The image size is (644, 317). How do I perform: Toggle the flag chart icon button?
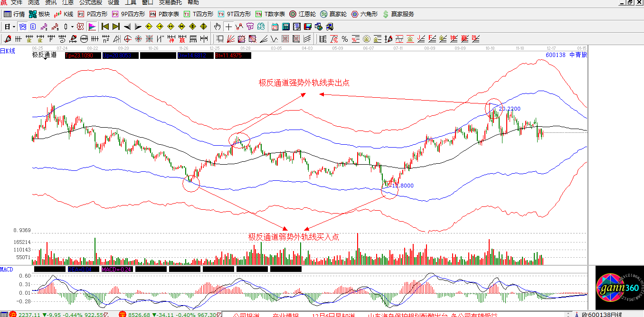point(92,27)
